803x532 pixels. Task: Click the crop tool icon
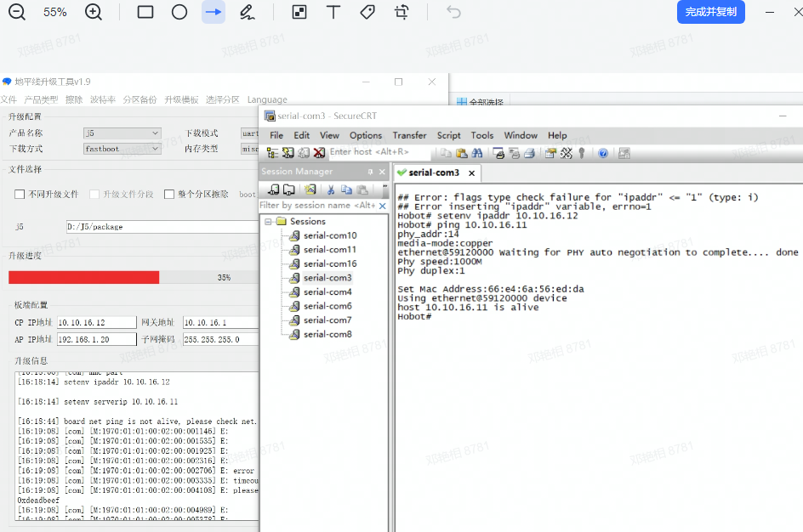401,12
